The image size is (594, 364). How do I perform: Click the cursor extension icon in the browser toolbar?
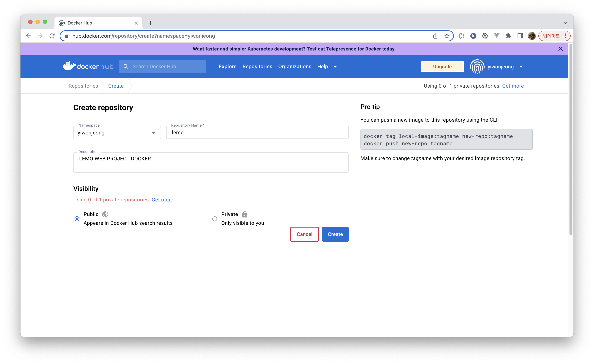473,36
